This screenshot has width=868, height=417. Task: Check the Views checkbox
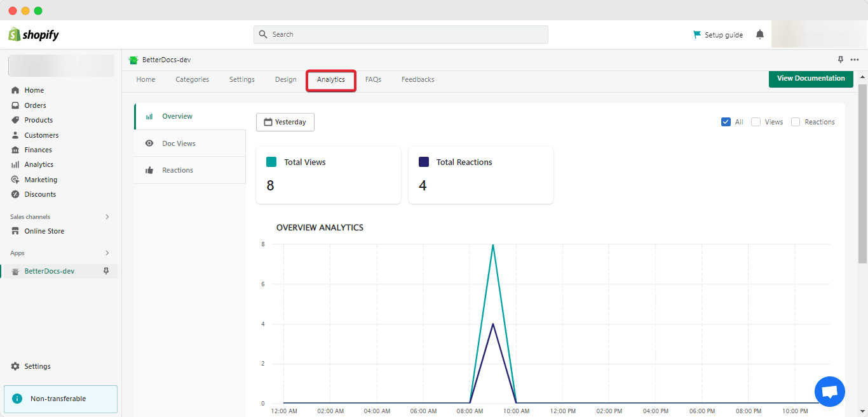coord(756,122)
